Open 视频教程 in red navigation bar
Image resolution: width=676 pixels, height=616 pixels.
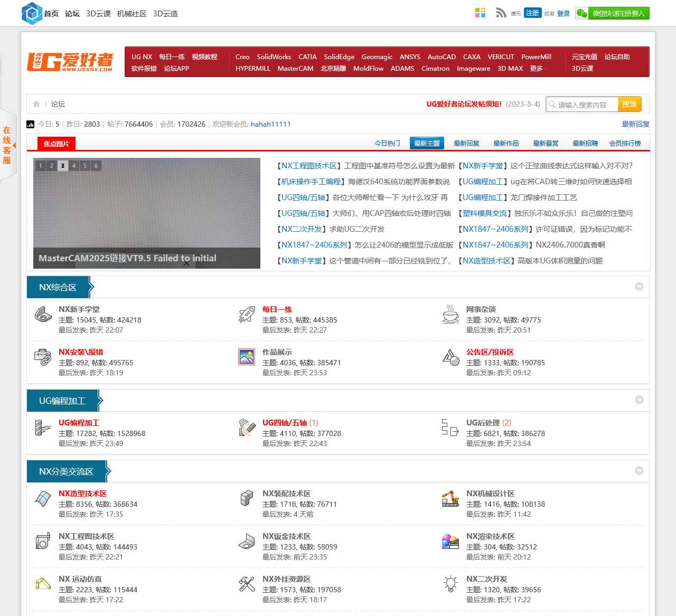tap(204, 57)
